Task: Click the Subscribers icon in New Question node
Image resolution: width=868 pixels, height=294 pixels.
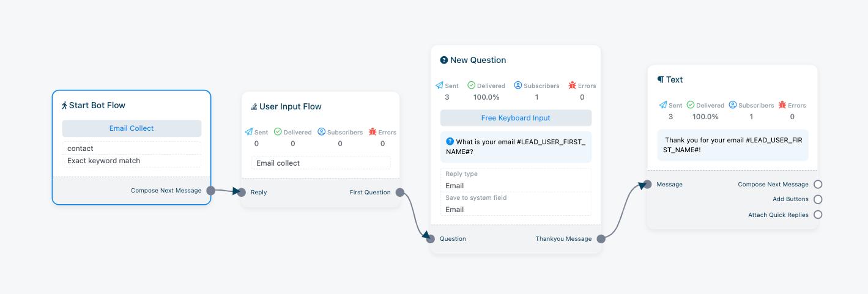Action: pyautogui.click(x=518, y=86)
